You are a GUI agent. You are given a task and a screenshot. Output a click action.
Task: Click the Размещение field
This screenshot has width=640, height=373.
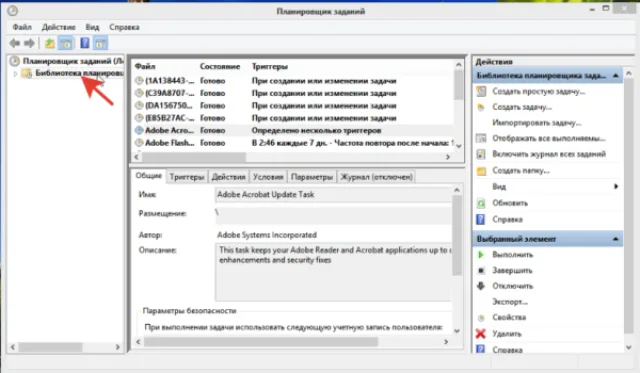333,215
